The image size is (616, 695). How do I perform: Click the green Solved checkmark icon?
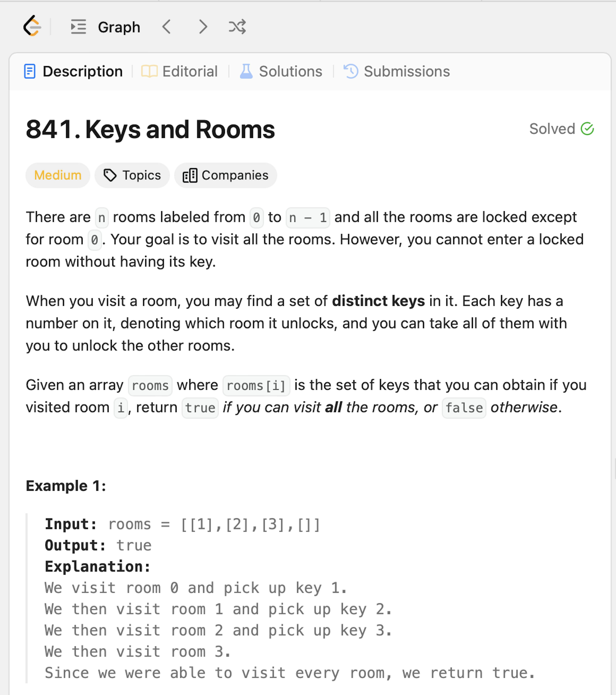[587, 129]
